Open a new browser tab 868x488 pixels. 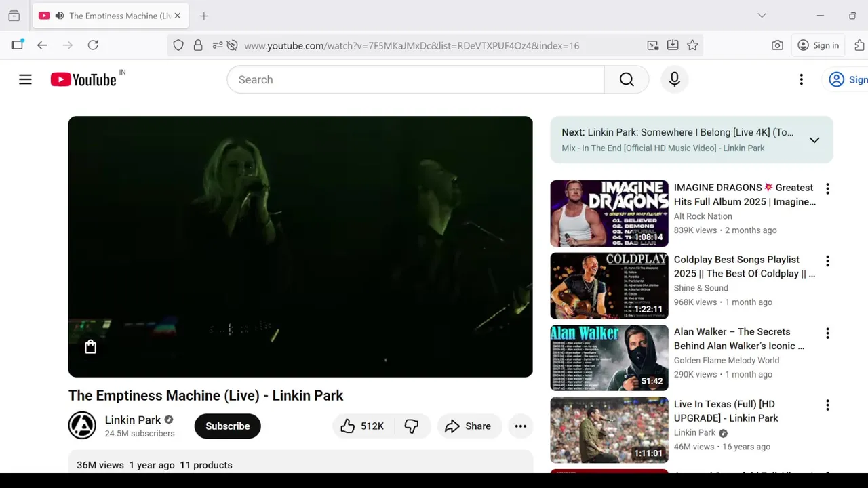point(204,16)
